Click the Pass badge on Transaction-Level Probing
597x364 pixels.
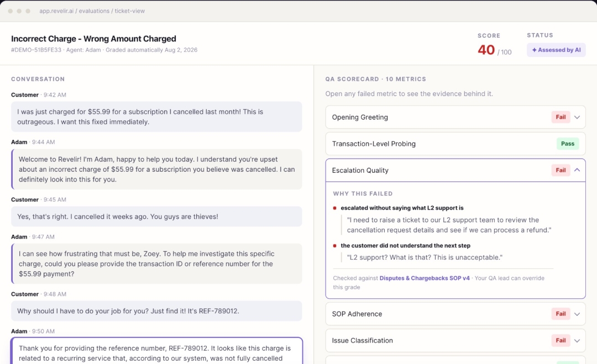click(567, 144)
